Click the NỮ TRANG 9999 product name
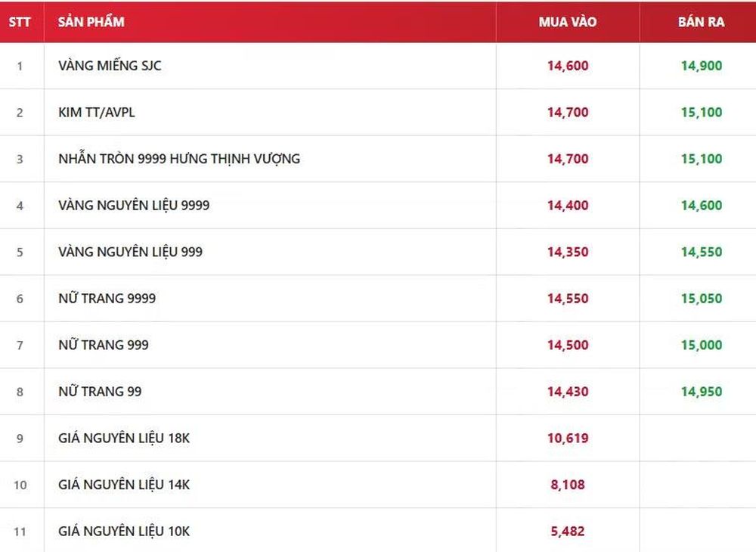The height and width of the screenshot is (552, 756). pos(107,299)
